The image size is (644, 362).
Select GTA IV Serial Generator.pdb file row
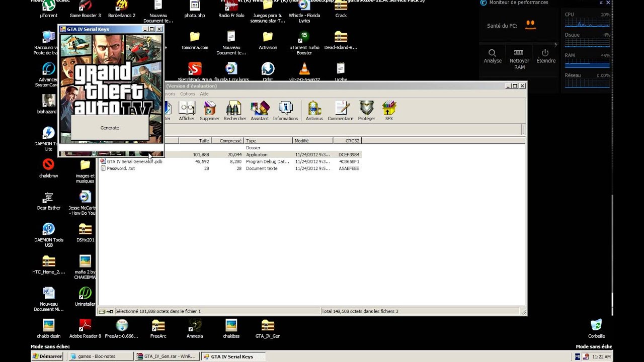[230, 161]
